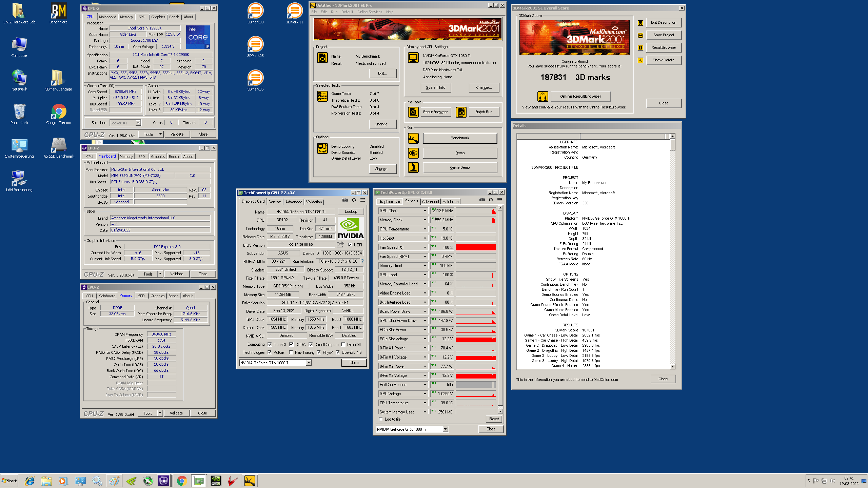Toggle the PhysX checkbox in GPU-Z

pyautogui.click(x=319, y=352)
